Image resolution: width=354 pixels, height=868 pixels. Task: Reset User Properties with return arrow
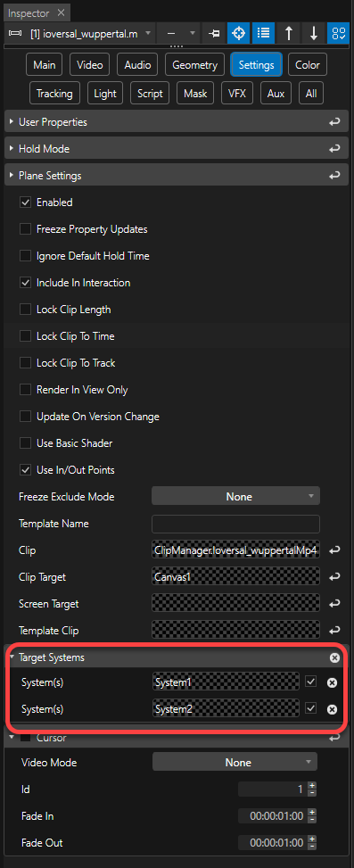(334, 122)
